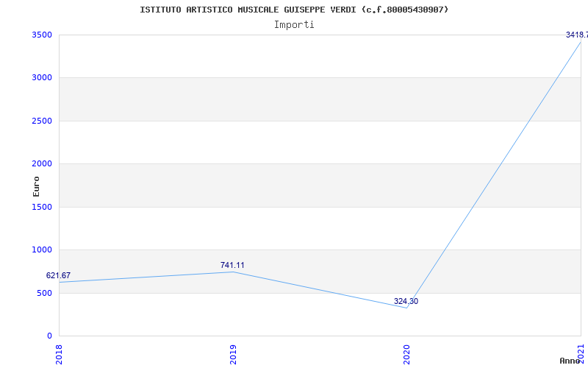Click the 621.67 data label

click(x=58, y=275)
